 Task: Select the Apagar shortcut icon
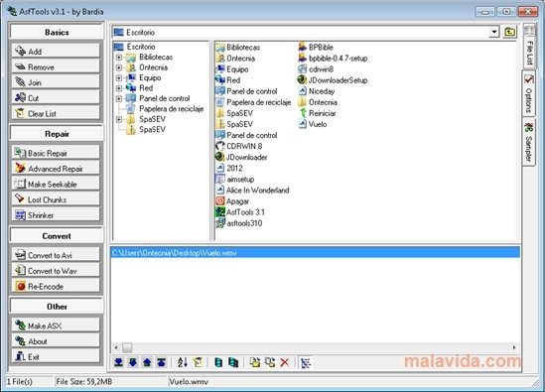pos(220,200)
